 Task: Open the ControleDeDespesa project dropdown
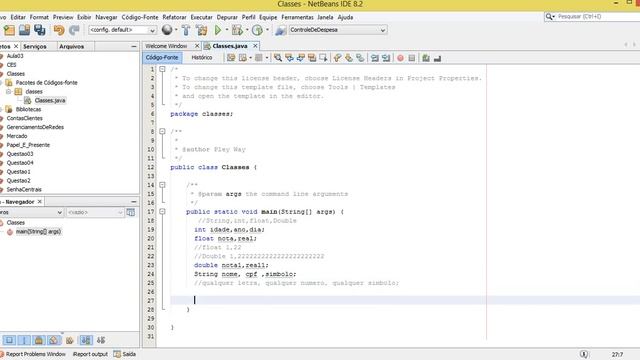tap(338, 30)
